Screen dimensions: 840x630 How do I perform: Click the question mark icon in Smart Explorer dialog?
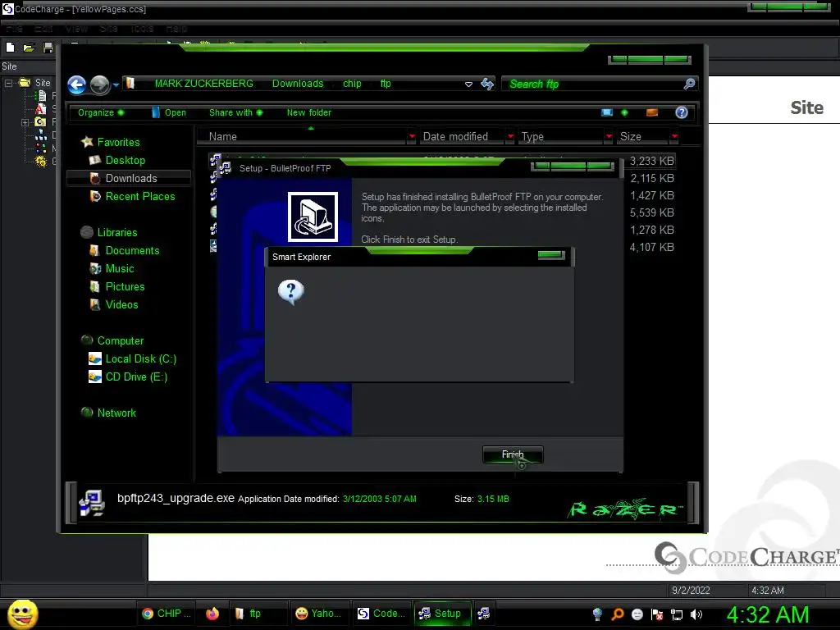(x=291, y=292)
